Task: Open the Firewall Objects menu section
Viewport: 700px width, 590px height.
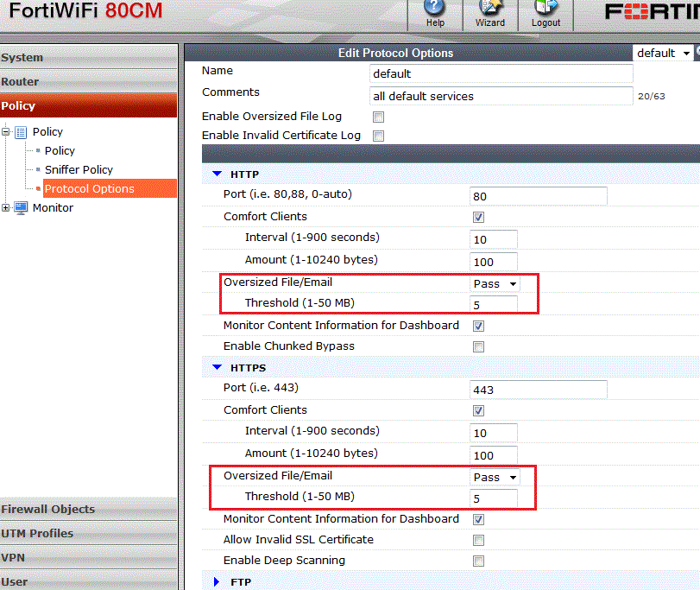Action: point(88,509)
